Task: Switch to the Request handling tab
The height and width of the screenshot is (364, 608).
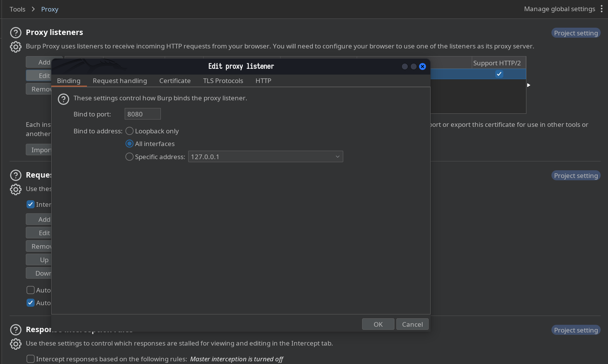Action: [120, 81]
